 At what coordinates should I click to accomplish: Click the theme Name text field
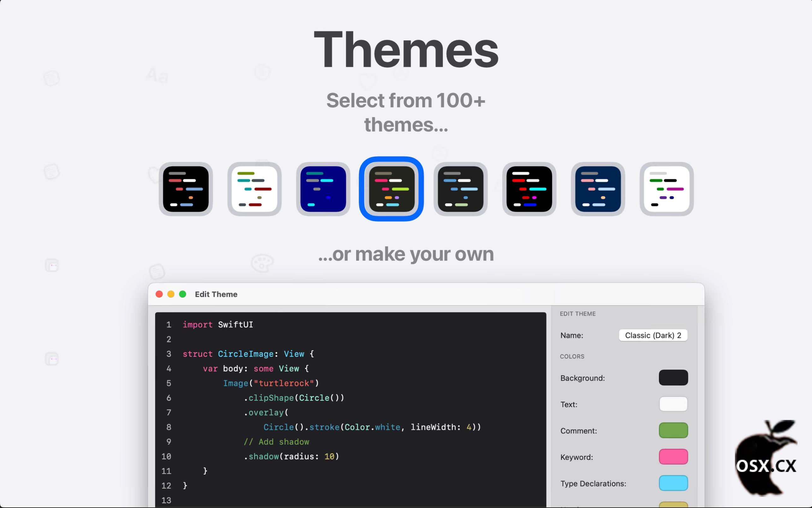click(x=653, y=335)
